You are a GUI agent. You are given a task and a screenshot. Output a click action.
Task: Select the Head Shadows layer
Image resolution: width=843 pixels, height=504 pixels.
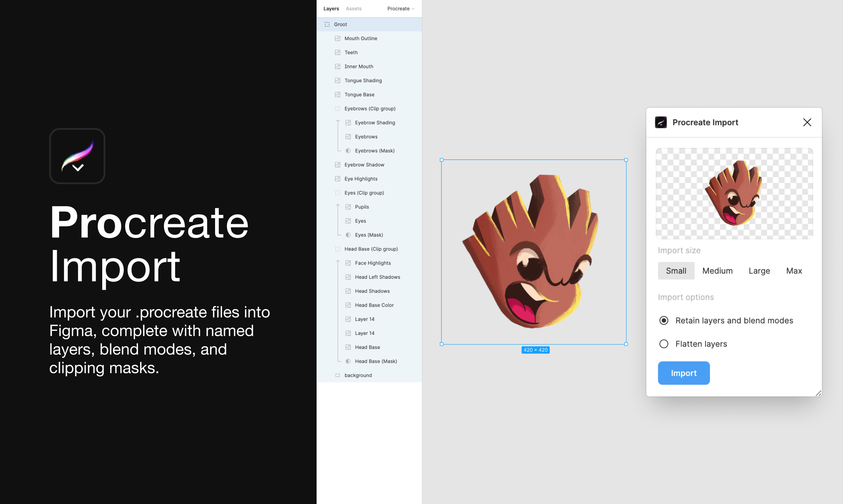[369, 291]
